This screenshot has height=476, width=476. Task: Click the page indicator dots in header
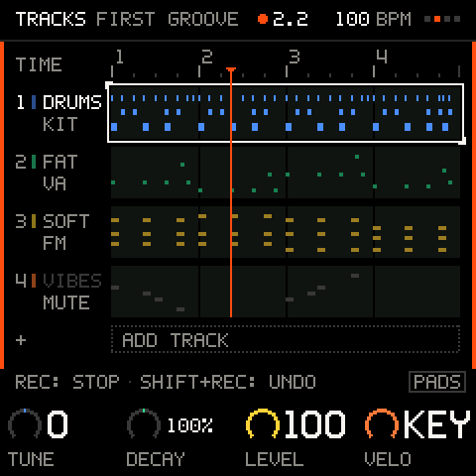pos(442,19)
